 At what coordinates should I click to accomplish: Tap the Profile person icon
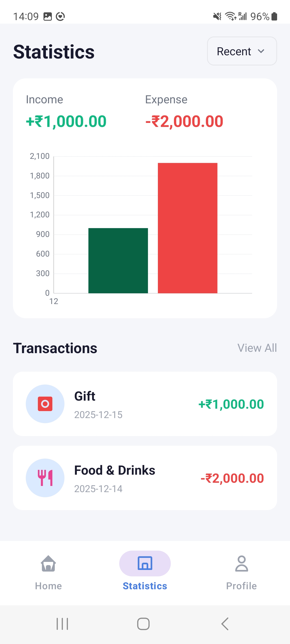[x=241, y=563]
